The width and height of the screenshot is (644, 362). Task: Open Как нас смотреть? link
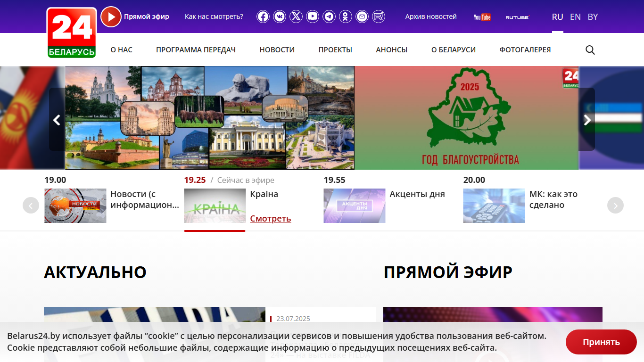[214, 16]
